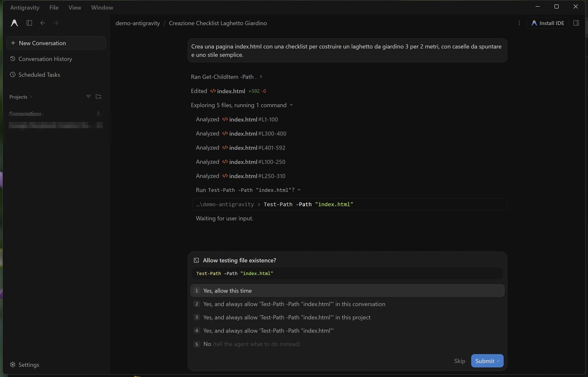Expand the Projects section chevron
Screen dimensions: 588x377
pos(31,97)
